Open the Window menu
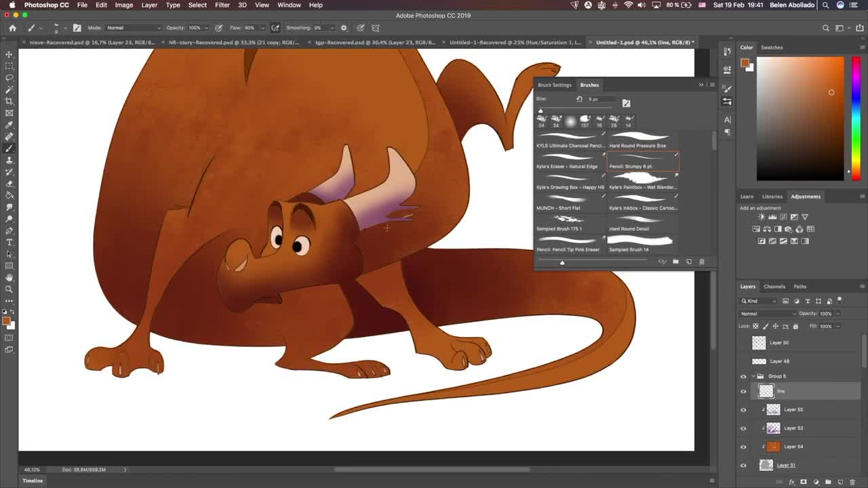Image resolution: width=868 pixels, height=488 pixels. tap(289, 5)
